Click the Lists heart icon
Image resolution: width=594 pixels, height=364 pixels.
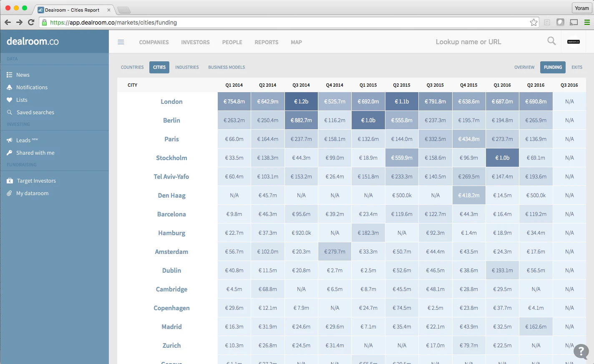coord(9,100)
